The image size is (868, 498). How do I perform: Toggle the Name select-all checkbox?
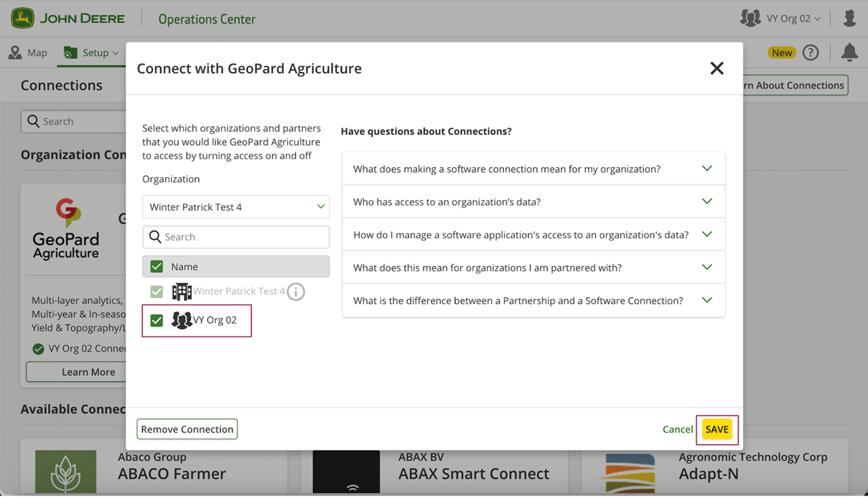[x=157, y=267]
